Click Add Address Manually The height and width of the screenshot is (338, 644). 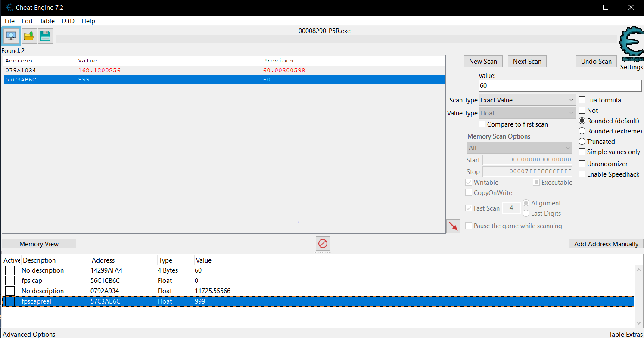[x=606, y=244]
